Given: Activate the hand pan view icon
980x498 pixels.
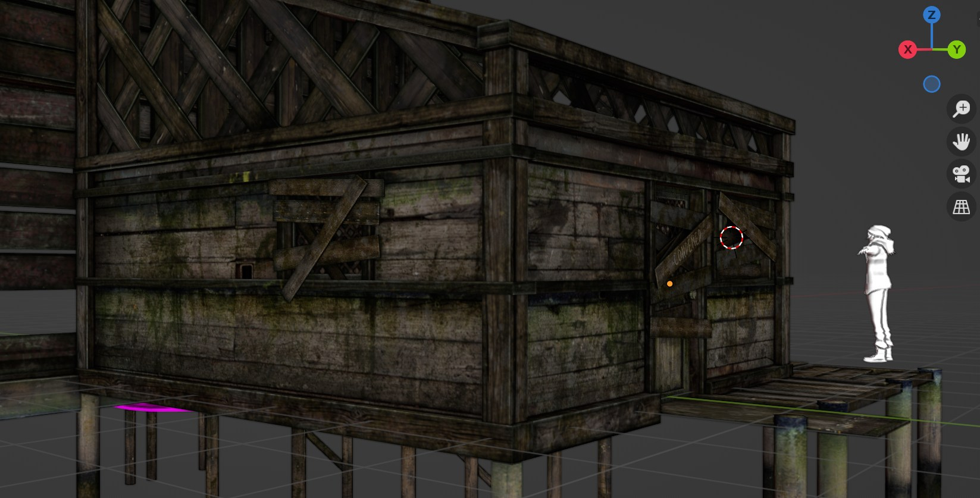Looking at the screenshot, I should click(961, 142).
